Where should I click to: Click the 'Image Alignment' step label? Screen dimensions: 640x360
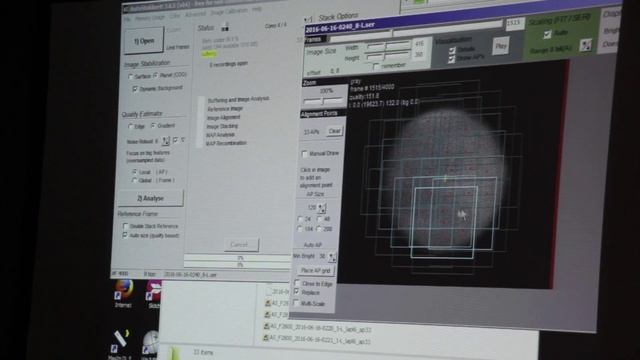[x=223, y=118]
